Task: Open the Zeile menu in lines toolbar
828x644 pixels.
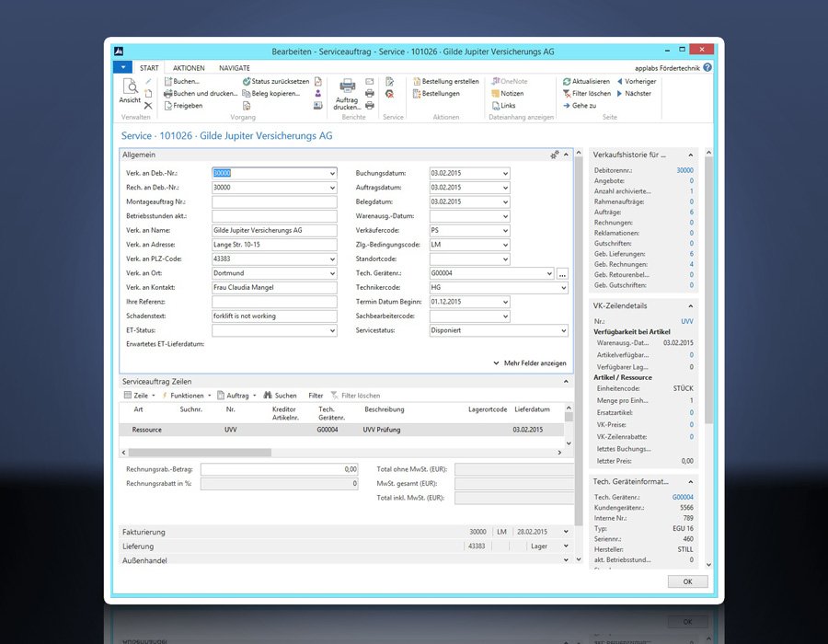Action: point(140,396)
